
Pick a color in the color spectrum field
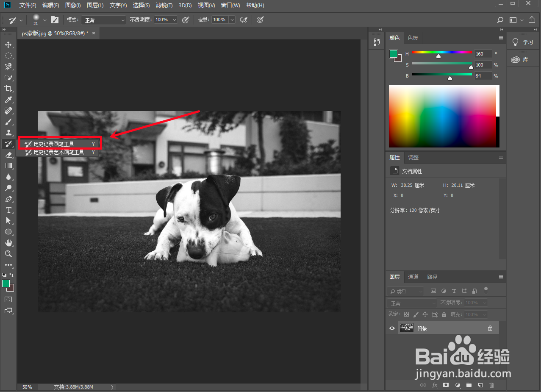pyautogui.click(x=442, y=116)
